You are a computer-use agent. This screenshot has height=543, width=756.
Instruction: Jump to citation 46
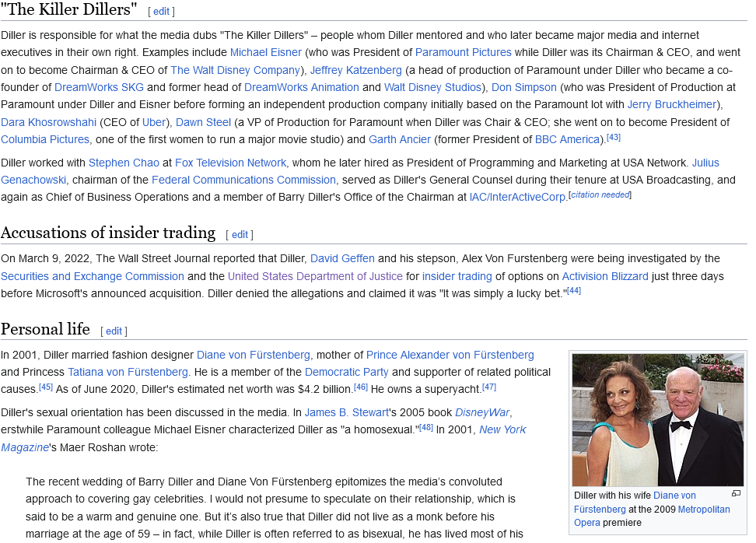[x=361, y=387]
